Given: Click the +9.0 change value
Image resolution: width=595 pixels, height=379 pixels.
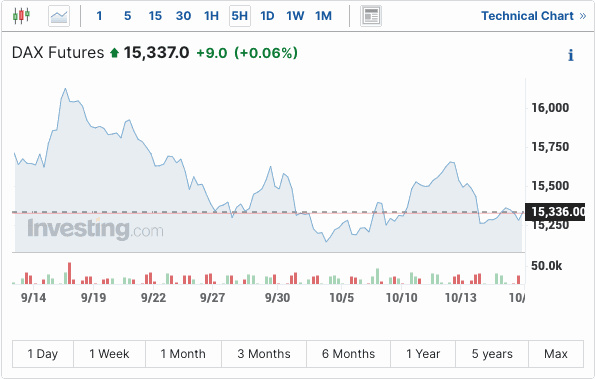Looking at the screenshot, I should (212, 53).
